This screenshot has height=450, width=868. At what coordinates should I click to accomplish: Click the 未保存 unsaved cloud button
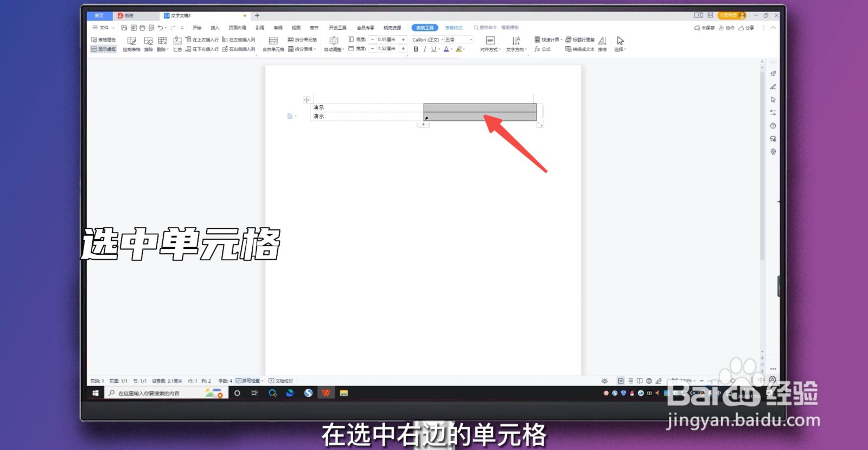coord(704,28)
